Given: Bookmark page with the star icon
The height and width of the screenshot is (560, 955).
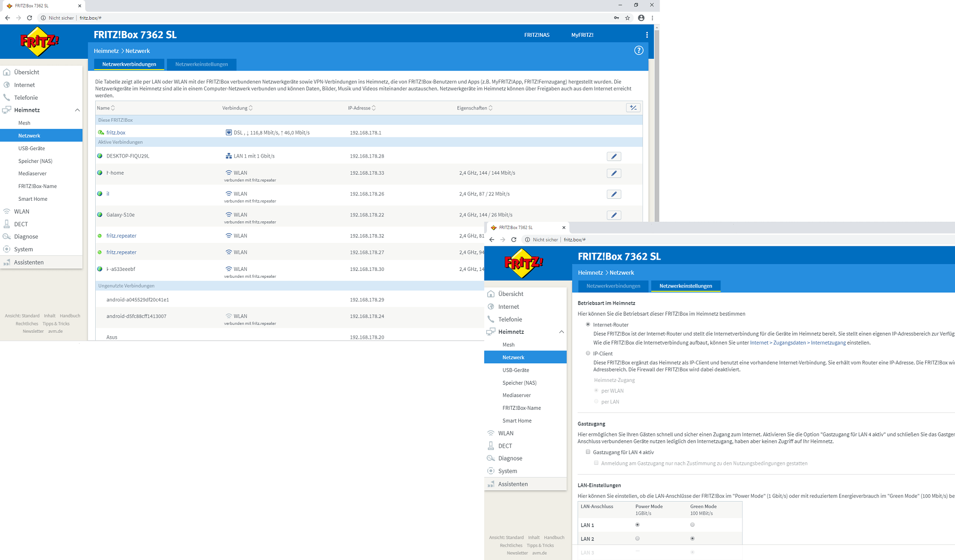Looking at the screenshot, I should point(628,18).
